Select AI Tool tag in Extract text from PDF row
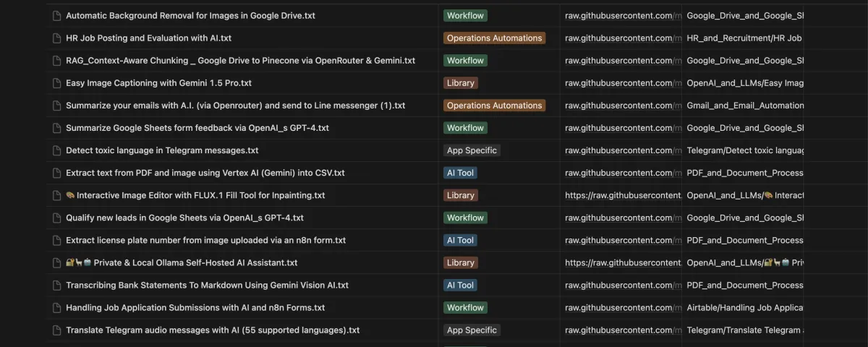This screenshot has height=347, width=868. click(x=460, y=173)
